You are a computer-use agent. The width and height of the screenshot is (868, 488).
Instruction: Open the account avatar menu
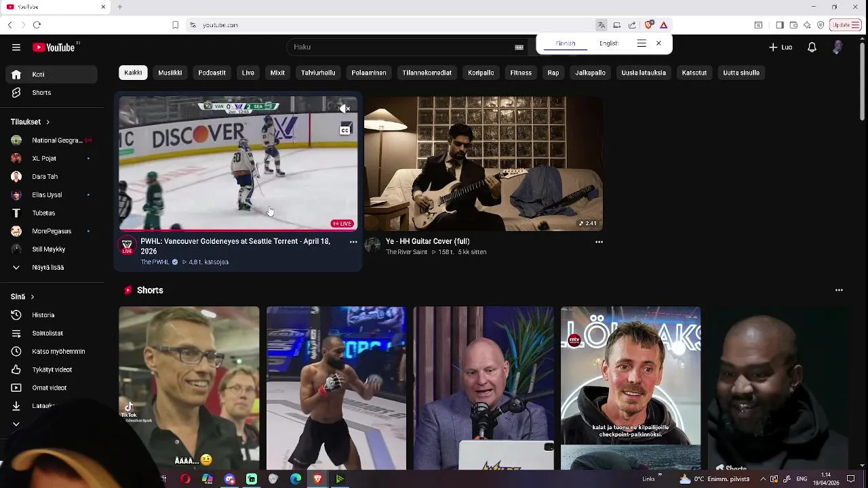[837, 47]
